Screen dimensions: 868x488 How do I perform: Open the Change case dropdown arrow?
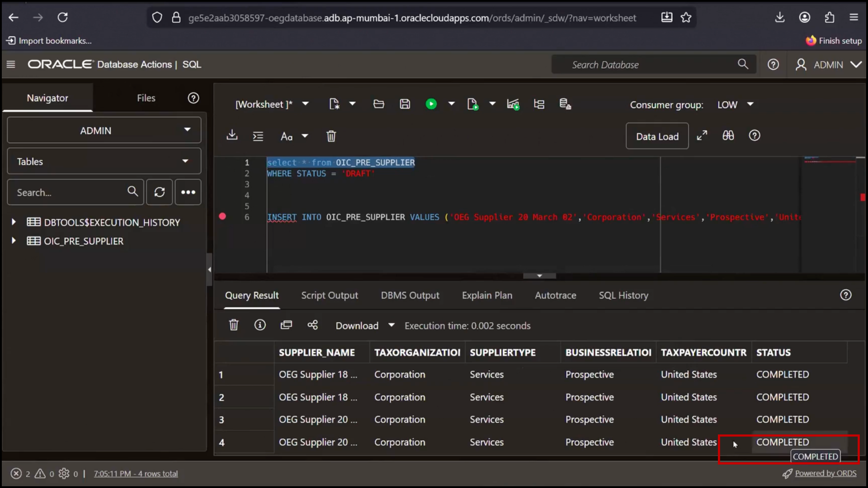(x=305, y=136)
